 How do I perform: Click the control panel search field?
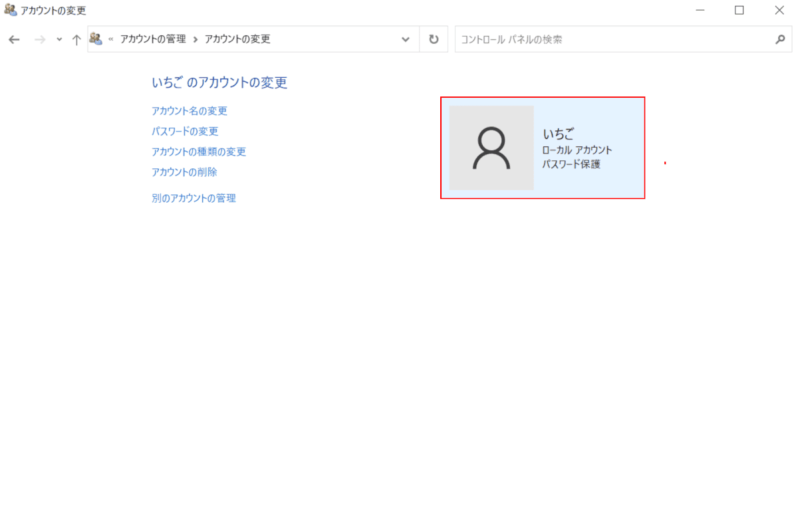tap(623, 39)
